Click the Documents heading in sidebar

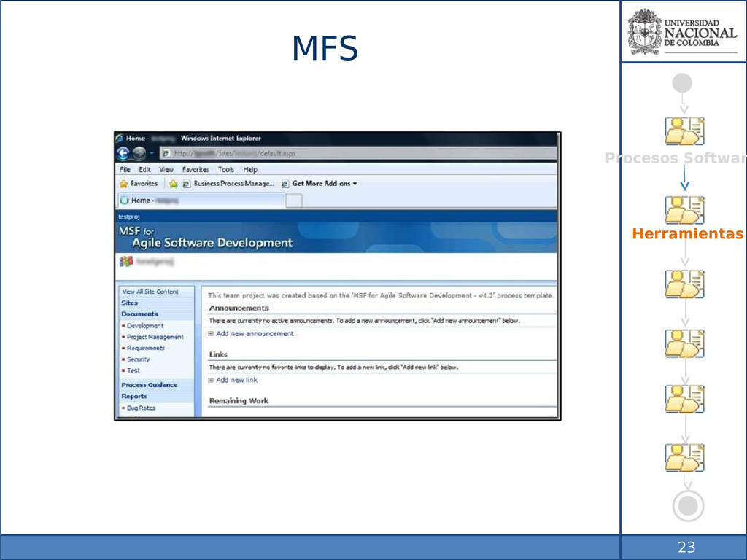pyautogui.click(x=139, y=314)
